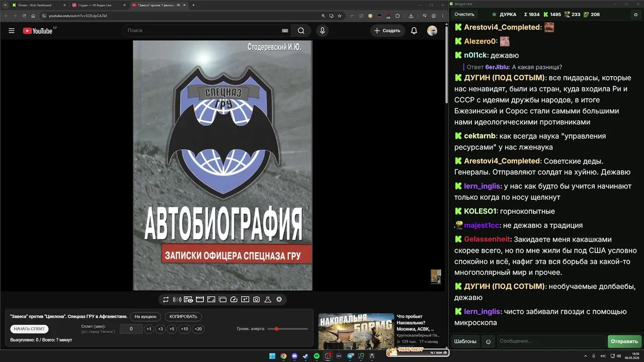Open the playback speed gauge icon
The image size is (644, 362).
click(x=233, y=300)
